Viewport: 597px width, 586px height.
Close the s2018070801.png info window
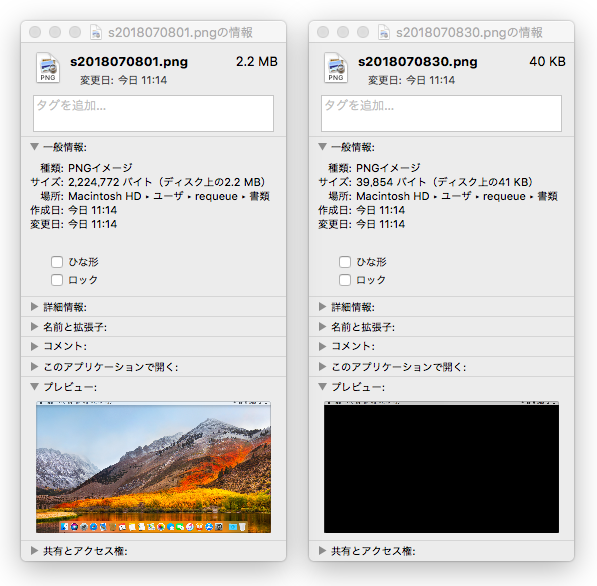[35, 32]
